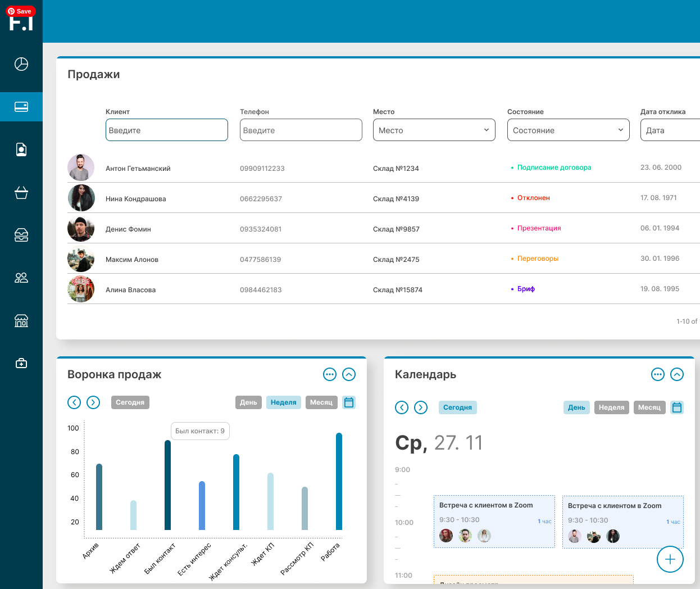Click the first aid kit sidebar icon

pyautogui.click(x=21, y=364)
